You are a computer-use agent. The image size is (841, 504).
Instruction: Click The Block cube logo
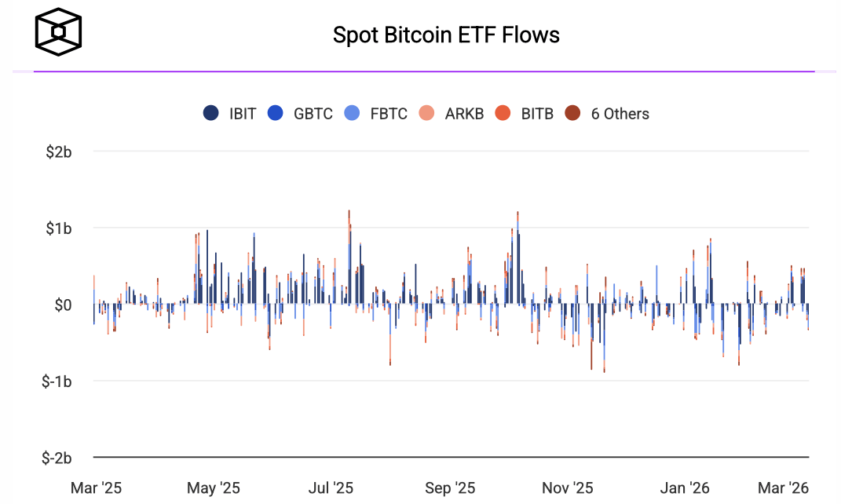pos(58,33)
